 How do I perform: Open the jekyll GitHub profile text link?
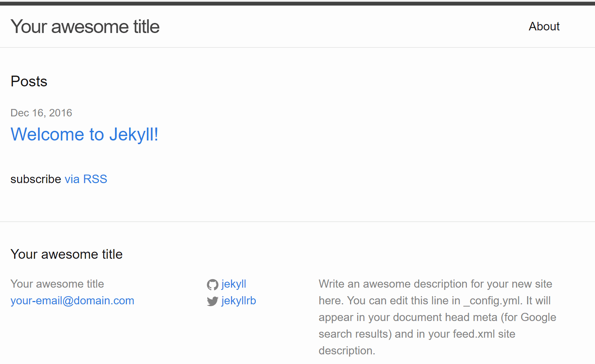coord(233,284)
